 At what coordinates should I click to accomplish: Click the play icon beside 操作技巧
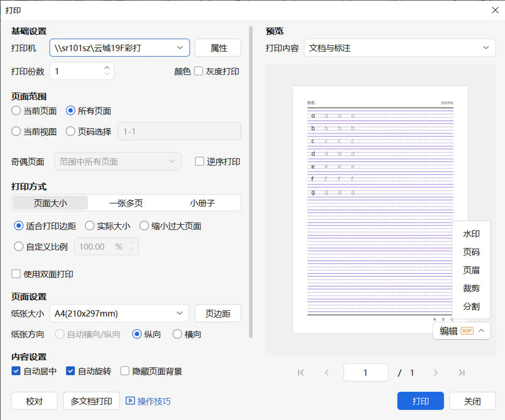click(130, 401)
